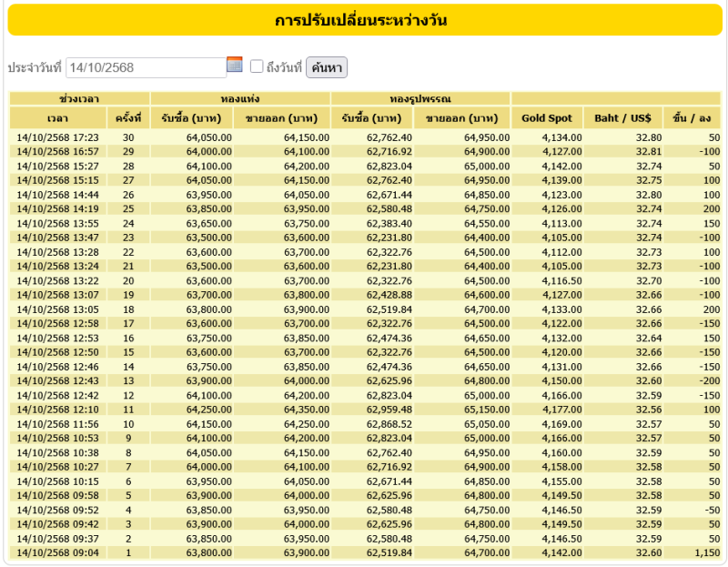Select the ทองรูปพรรณ column group header
The width and height of the screenshot is (728, 567).
tap(420, 98)
